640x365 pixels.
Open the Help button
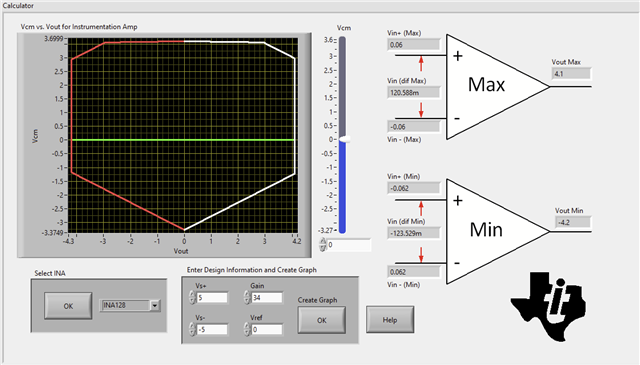click(390, 320)
